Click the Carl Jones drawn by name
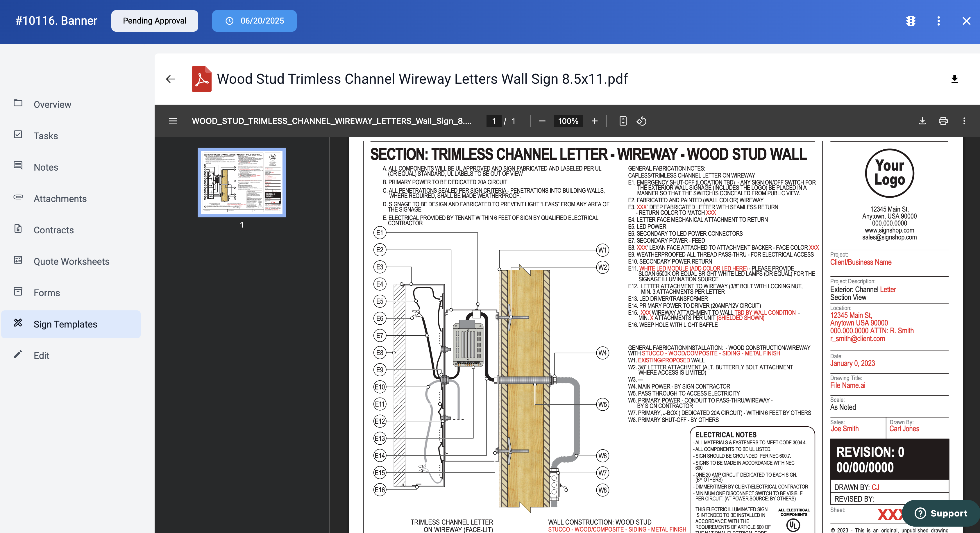This screenshot has height=533, width=980. [x=904, y=429]
